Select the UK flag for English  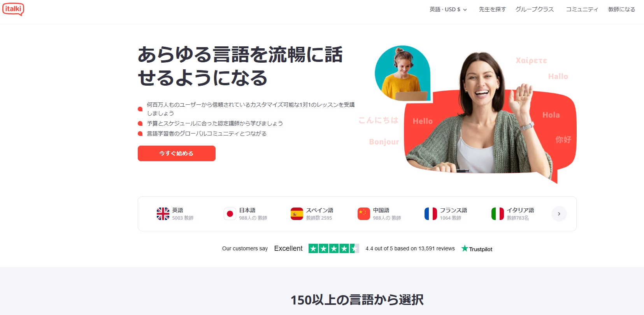click(163, 214)
